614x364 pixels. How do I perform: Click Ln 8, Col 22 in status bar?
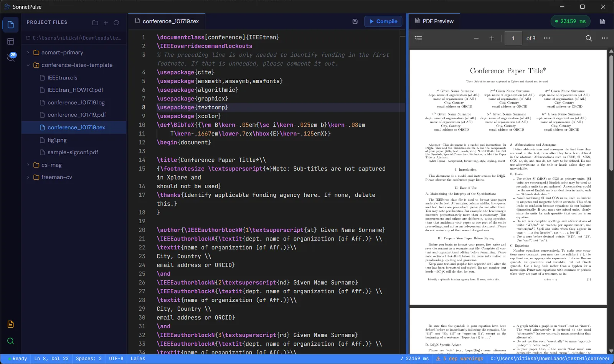51,359
